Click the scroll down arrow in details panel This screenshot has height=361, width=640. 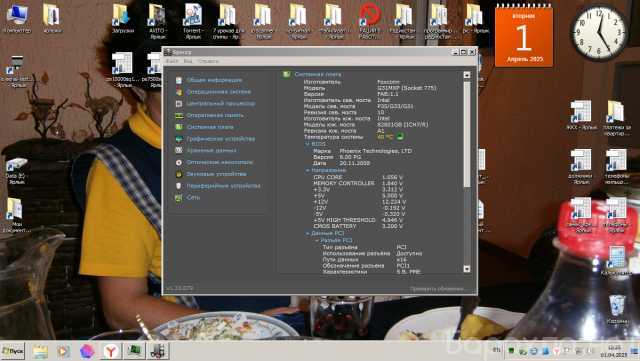(467, 269)
